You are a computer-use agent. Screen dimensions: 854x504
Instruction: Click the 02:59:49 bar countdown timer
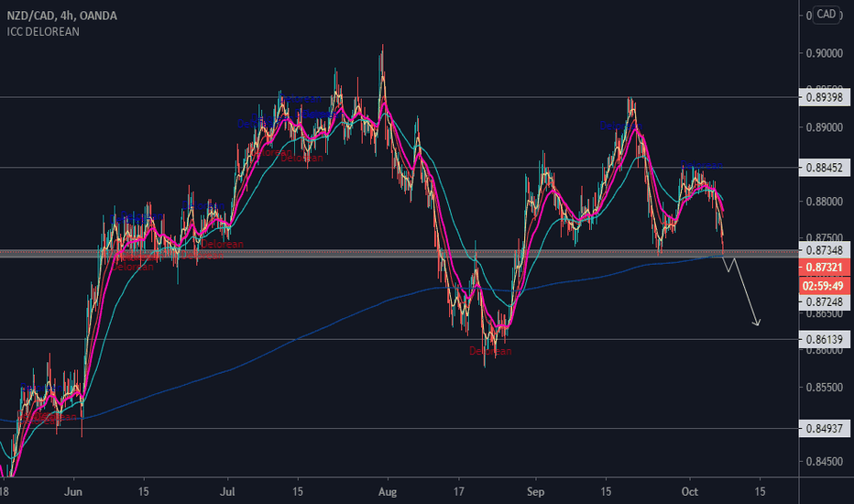[x=824, y=286]
